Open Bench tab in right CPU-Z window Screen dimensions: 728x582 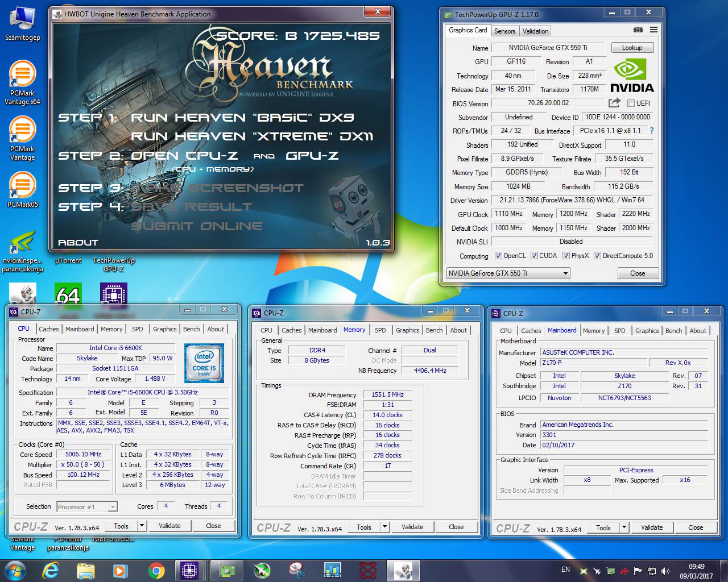[673, 331]
